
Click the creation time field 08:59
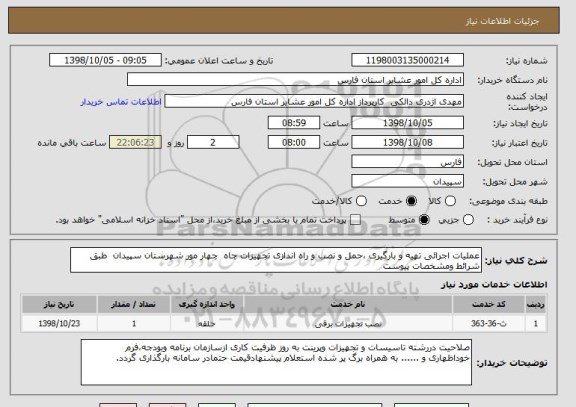[x=294, y=123]
